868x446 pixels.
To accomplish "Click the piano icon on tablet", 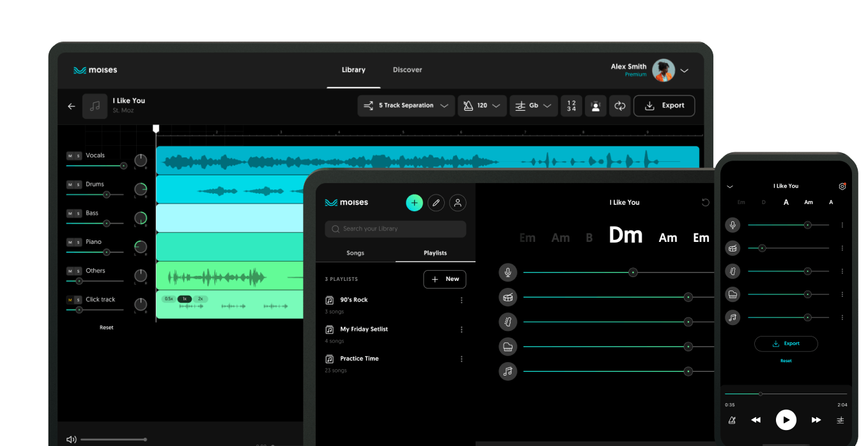I will click(x=508, y=347).
